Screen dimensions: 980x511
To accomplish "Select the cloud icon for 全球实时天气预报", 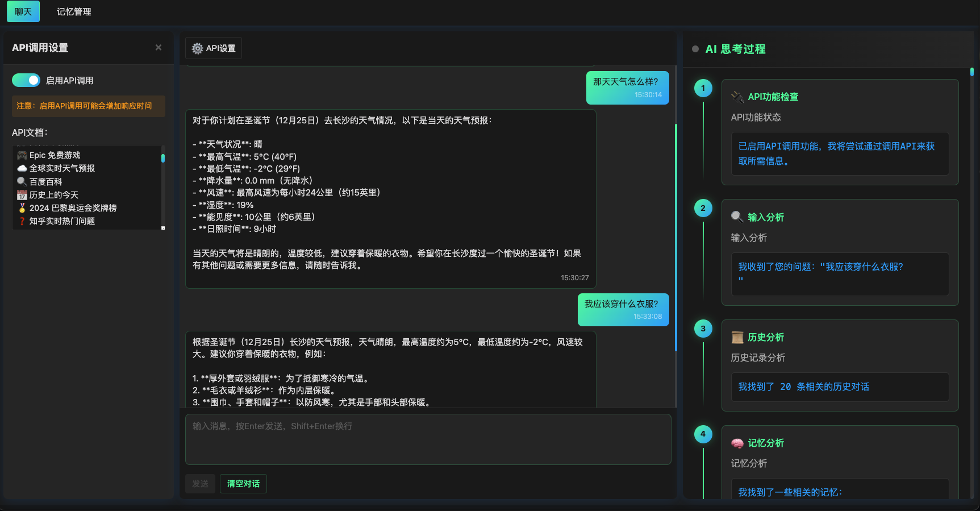I will point(22,168).
